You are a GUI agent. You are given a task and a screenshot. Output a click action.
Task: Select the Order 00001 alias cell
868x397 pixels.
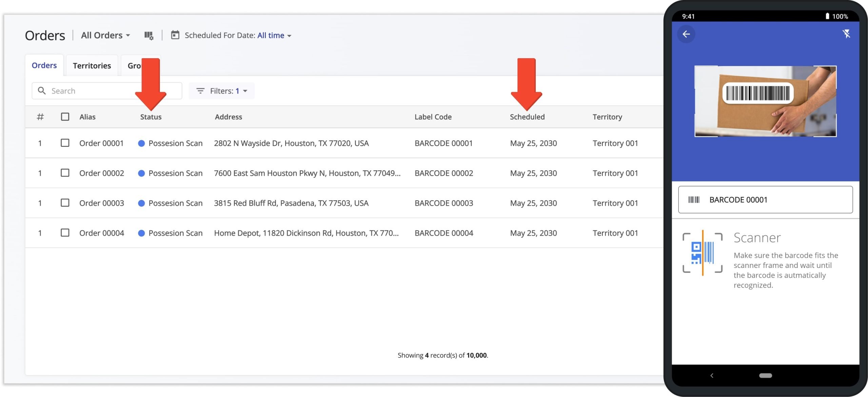click(x=101, y=143)
